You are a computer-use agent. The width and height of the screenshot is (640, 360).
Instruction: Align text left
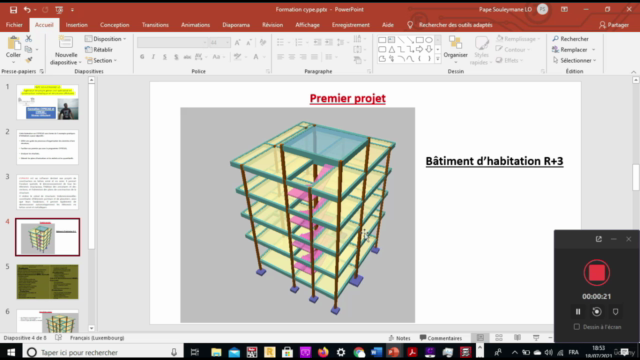(280, 57)
